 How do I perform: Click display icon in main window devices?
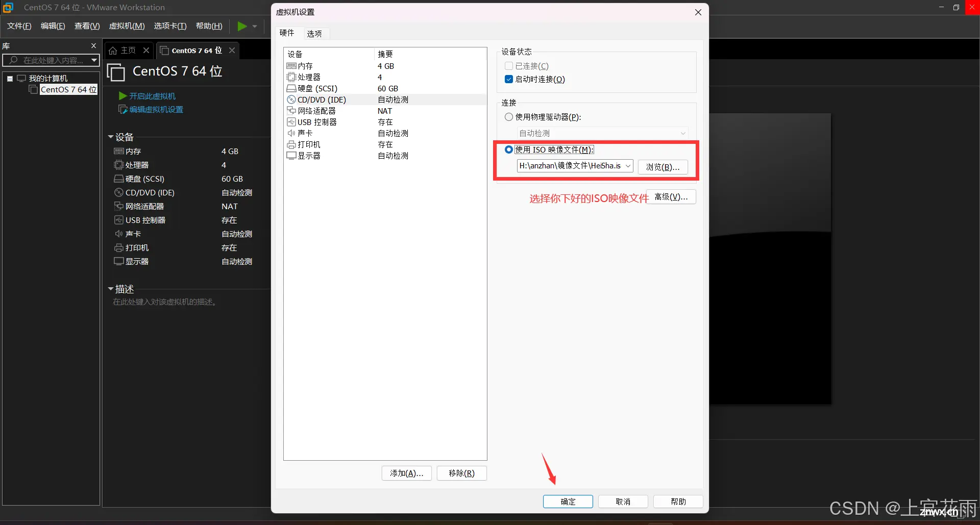[x=118, y=261]
